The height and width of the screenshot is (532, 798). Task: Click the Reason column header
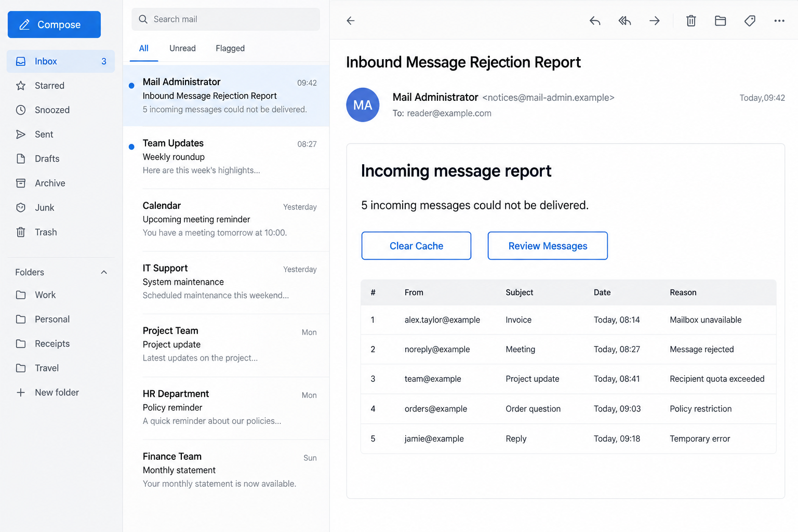click(x=683, y=292)
